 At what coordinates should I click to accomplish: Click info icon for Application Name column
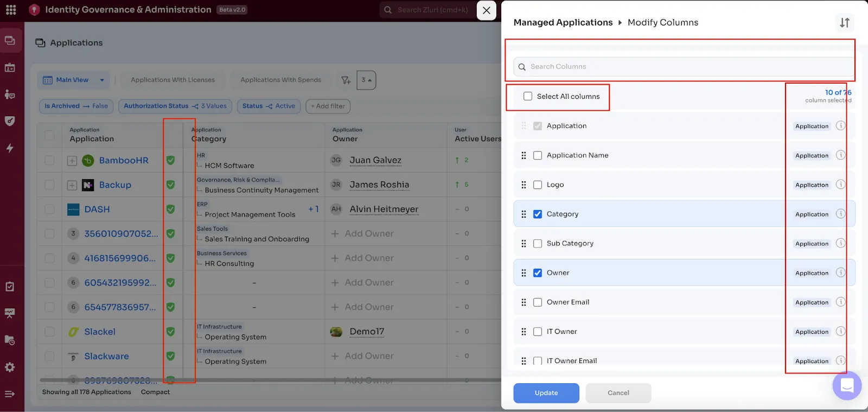(x=840, y=155)
